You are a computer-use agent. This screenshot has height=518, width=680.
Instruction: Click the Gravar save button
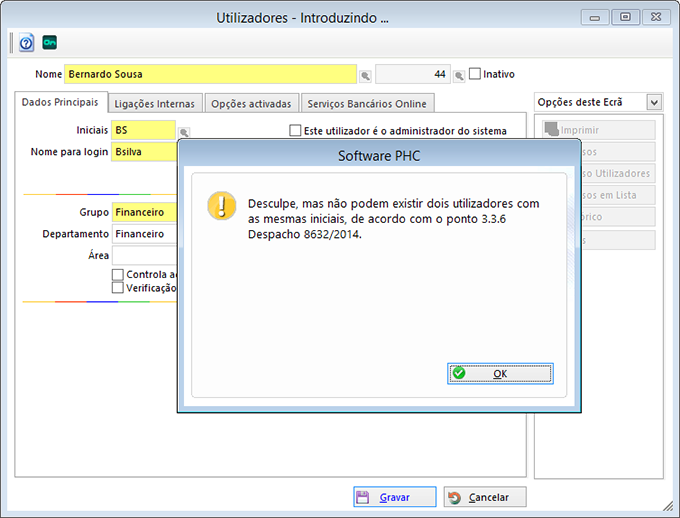(x=395, y=497)
